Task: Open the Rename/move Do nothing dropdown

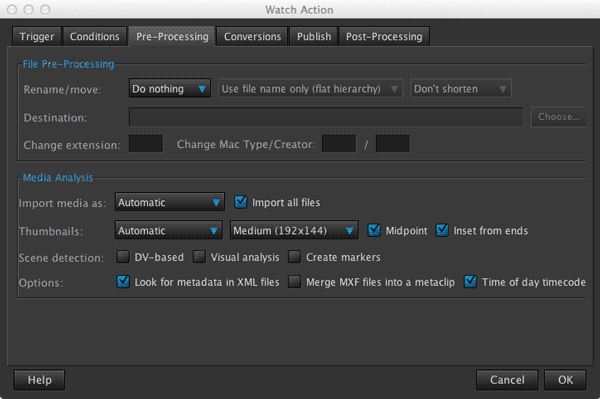Action: (170, 89)
